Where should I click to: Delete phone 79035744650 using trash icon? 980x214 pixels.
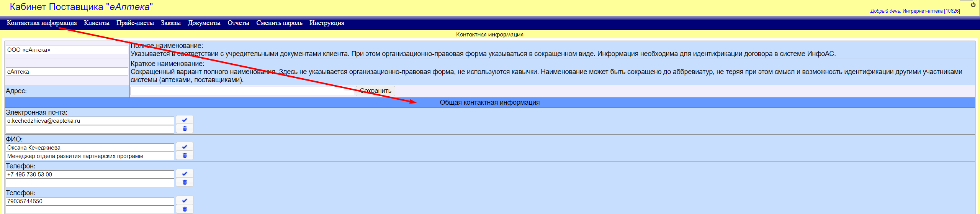click(185, 209)
